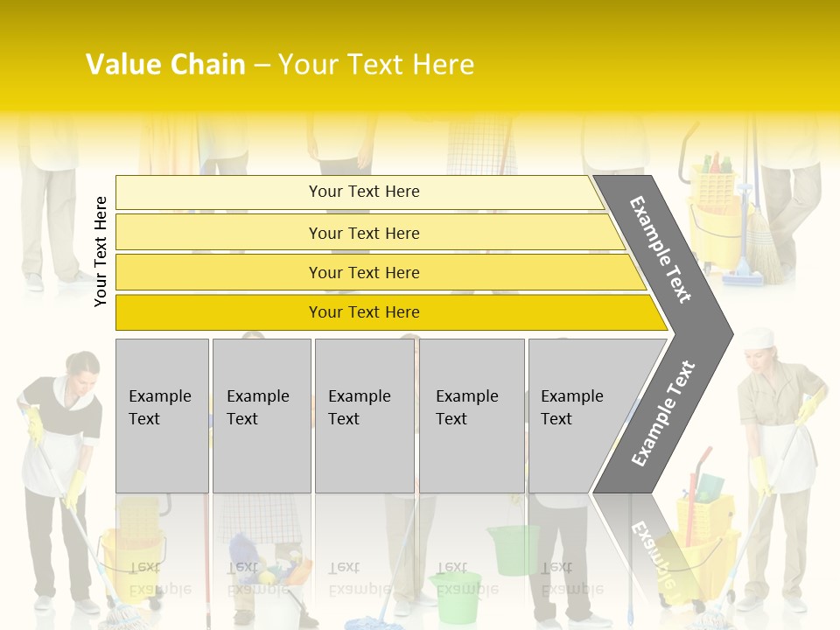
Task: Select the second yellow "Your Text Here" bar
Action: tap(363, 233)
